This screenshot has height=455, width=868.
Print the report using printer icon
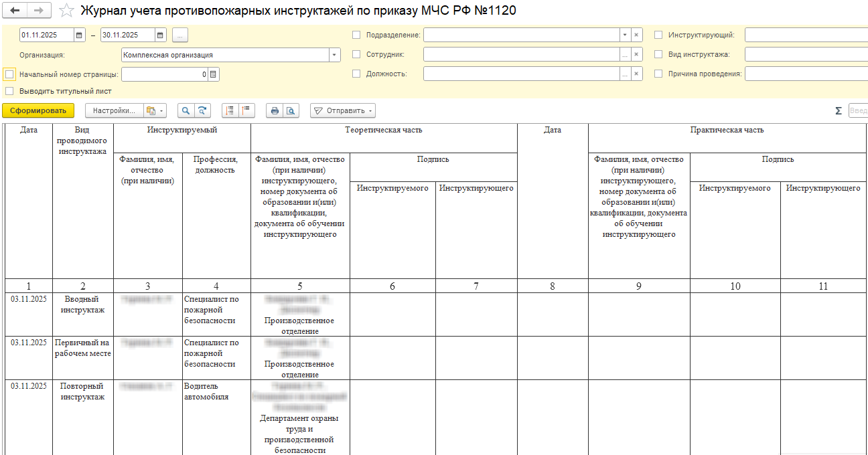pyautogui.click(x=274, y=111)
